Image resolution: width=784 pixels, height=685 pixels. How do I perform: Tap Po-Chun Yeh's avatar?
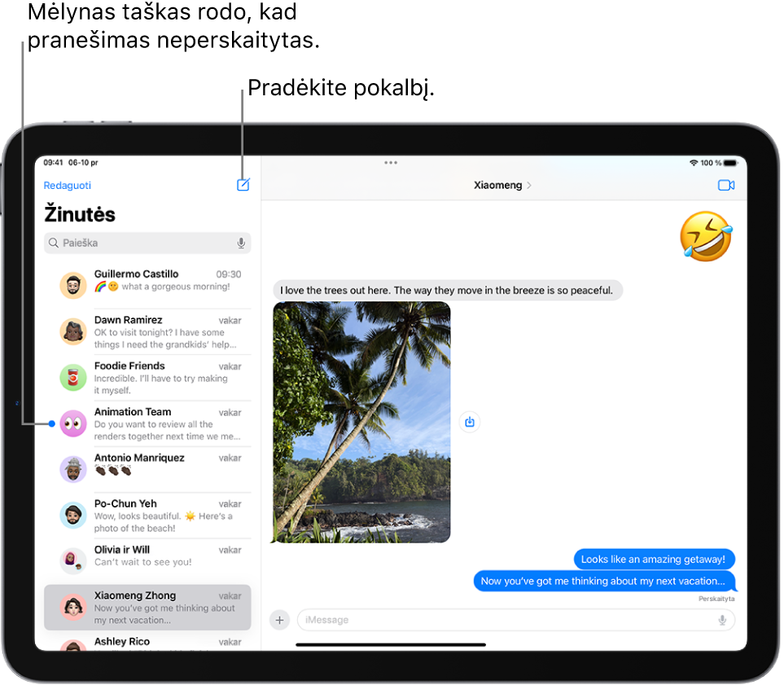[73, 516]
